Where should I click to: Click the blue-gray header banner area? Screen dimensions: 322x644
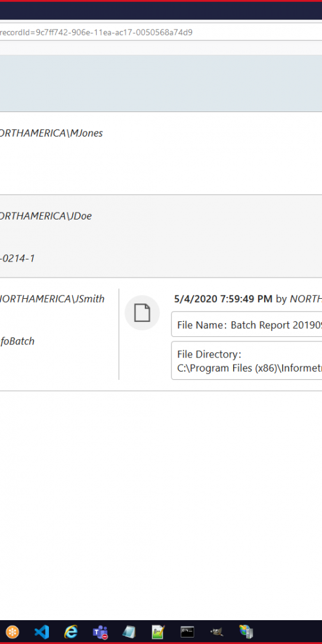pos(161,83)
